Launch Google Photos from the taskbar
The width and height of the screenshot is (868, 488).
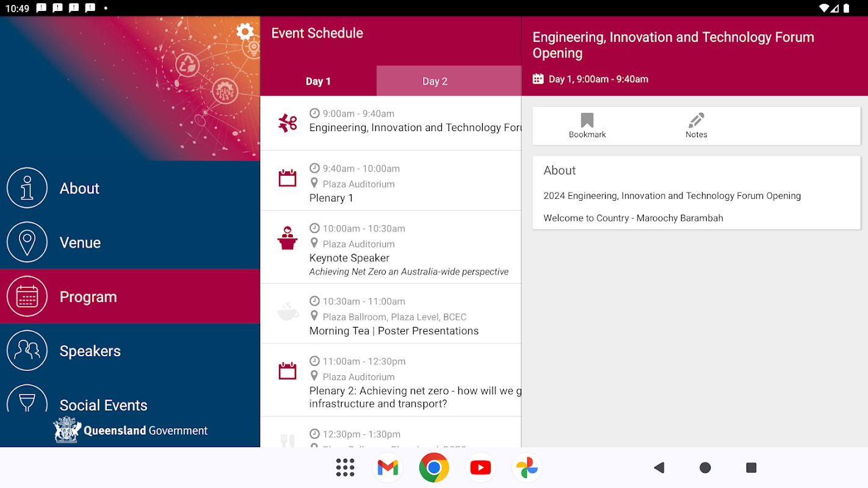(x=527, y=468)
